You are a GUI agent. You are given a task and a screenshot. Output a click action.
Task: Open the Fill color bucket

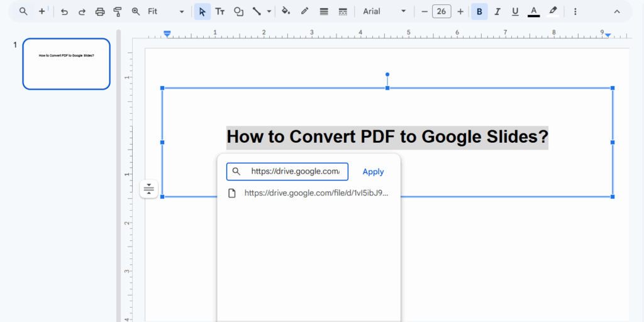286,11
